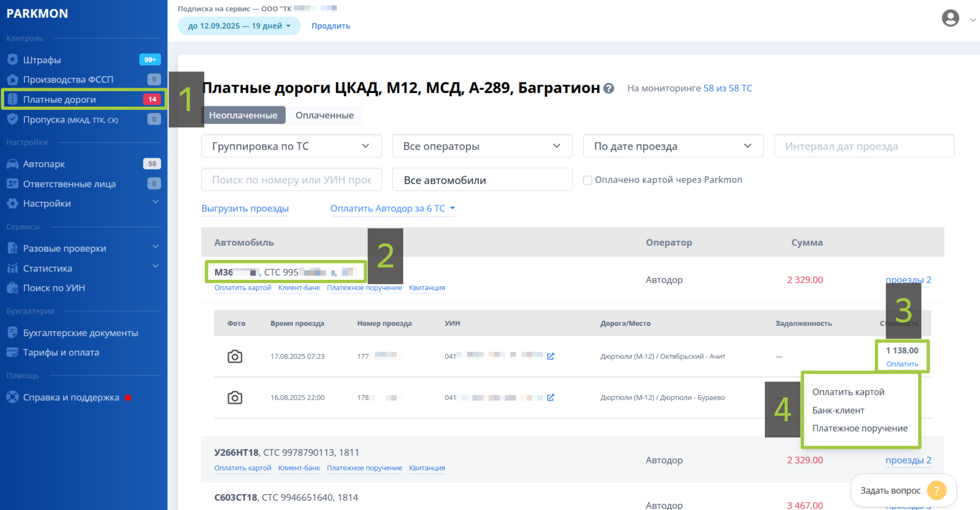
Task: Choose Платежное поручение in popup menu
Action: (x=860, y=428)
